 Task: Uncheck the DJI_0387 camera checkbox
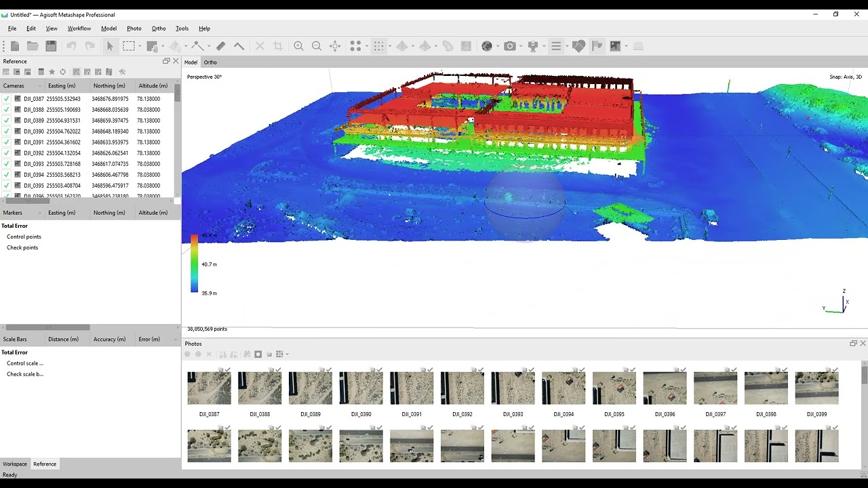click(6, 99)
